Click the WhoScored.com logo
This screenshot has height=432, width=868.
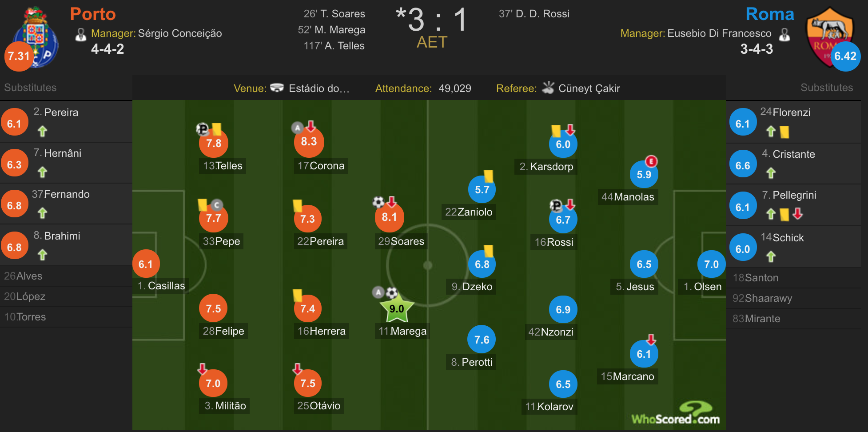pyautogui.click(x=676, y=413)
